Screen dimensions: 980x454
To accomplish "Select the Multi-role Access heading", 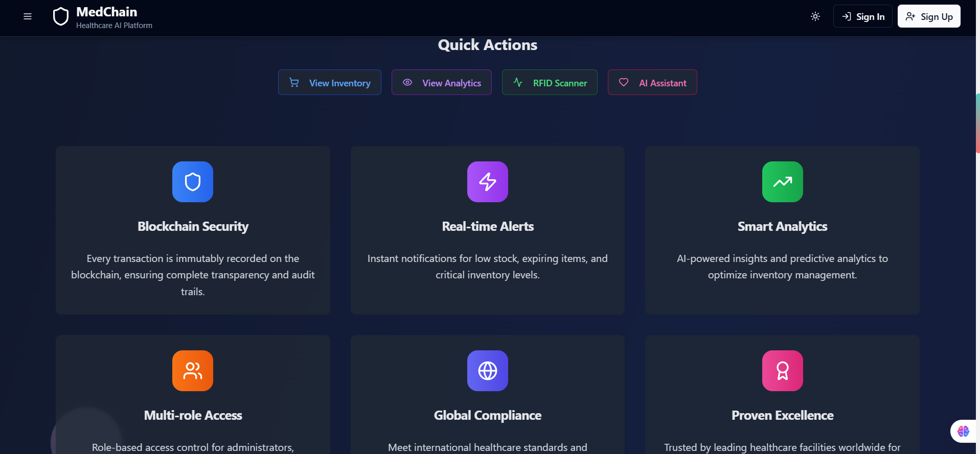I will (193, 415).
